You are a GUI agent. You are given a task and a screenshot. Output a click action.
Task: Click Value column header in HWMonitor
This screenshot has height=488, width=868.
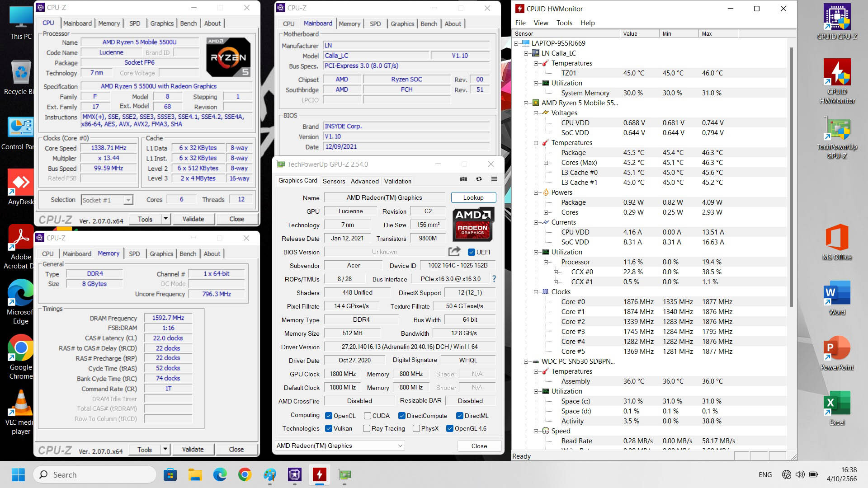click(639, 34)
